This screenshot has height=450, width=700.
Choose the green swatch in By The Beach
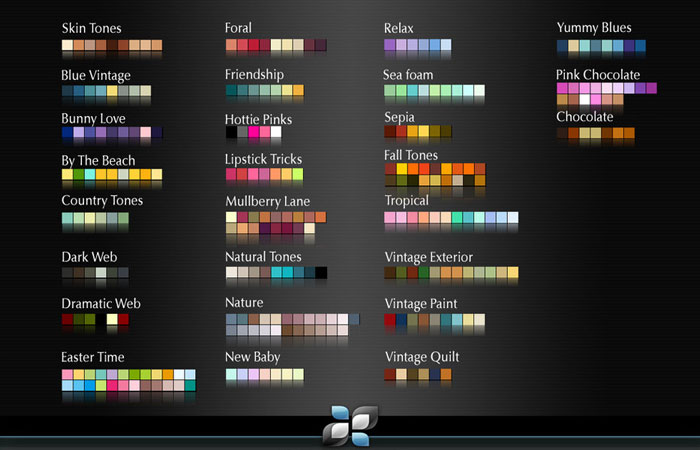(79, 174)
